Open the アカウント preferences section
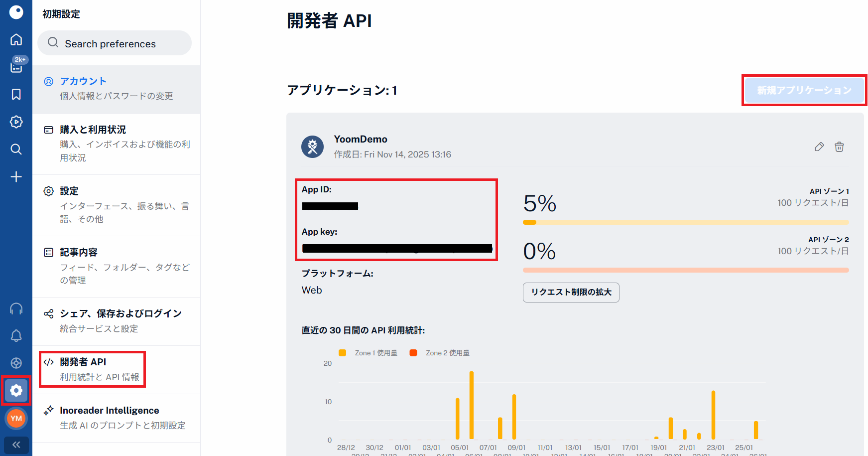The height and width of the screenshot is (456, 868). coord(116,88)
